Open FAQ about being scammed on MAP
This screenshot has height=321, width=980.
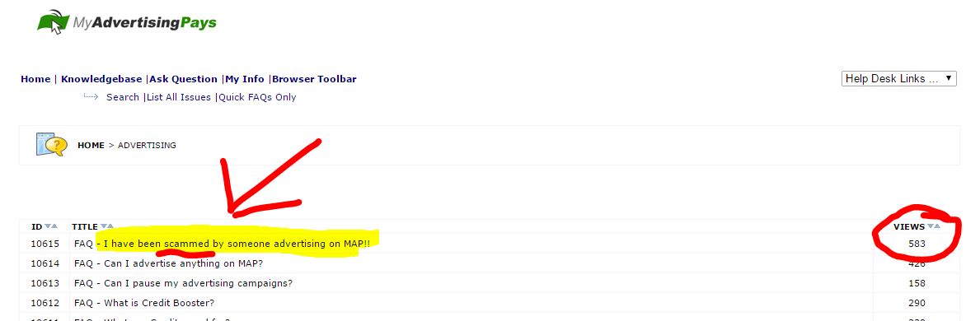[x=222, y=244]
